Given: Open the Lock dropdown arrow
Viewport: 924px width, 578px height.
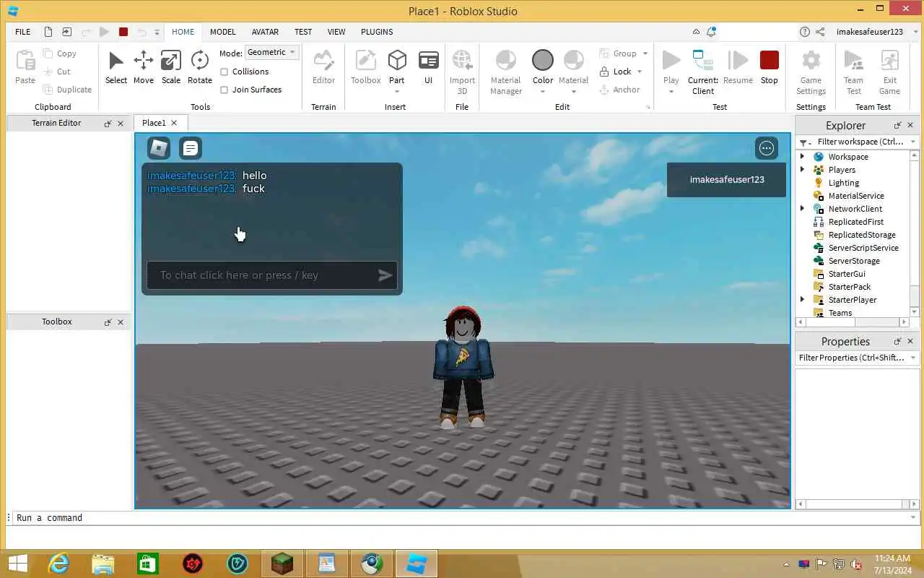Looking at the screenshot, I should [640, 72].
